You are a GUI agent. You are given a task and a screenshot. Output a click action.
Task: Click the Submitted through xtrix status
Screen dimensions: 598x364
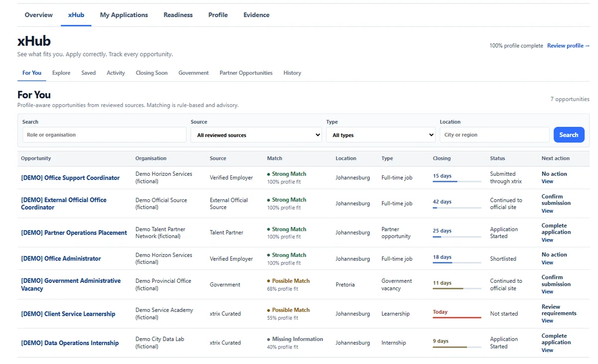pos(506,178)
